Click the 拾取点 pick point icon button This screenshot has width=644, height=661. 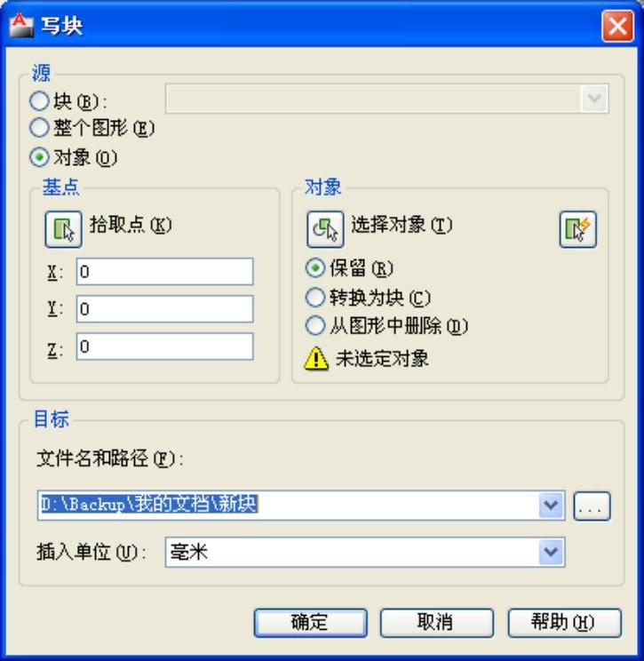[x=63, y=229]
